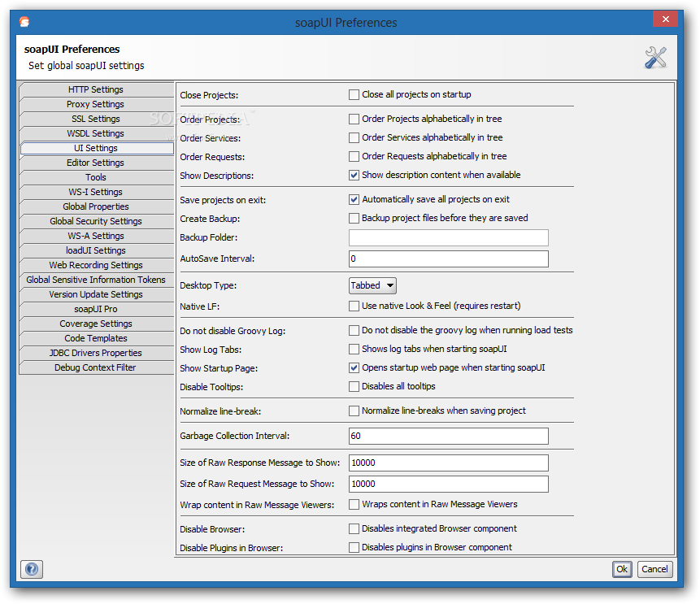Uncheck Opens startup web page option
This screenshot has height=604, width=700.
354,367
